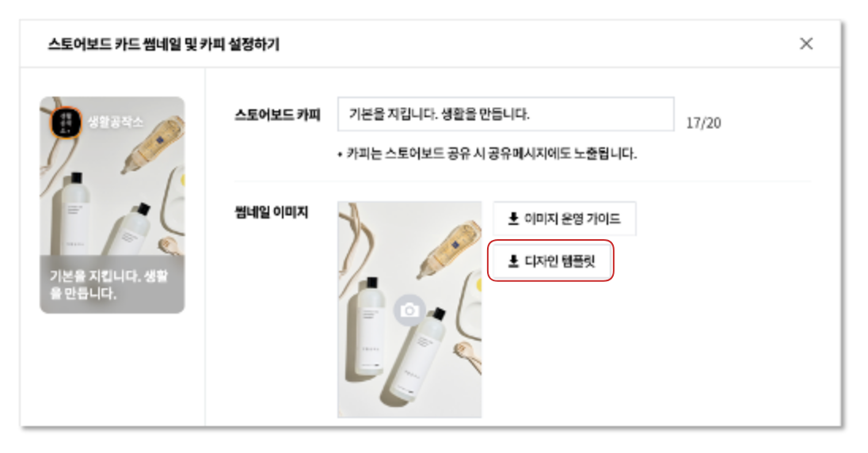Click the round store logo in preview card
The height and width of the screenshot is (453, 868).
click(66, 123)
